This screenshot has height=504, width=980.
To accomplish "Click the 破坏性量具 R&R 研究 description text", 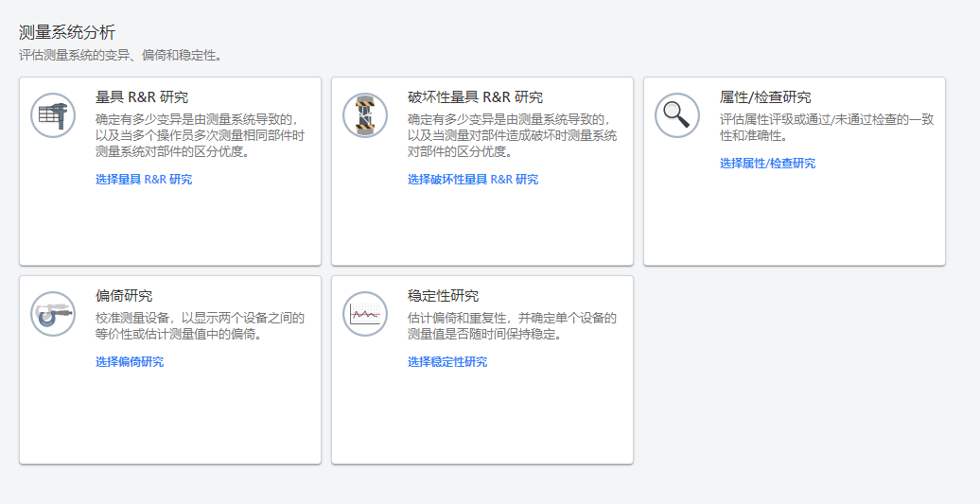I will click(512, 135).
